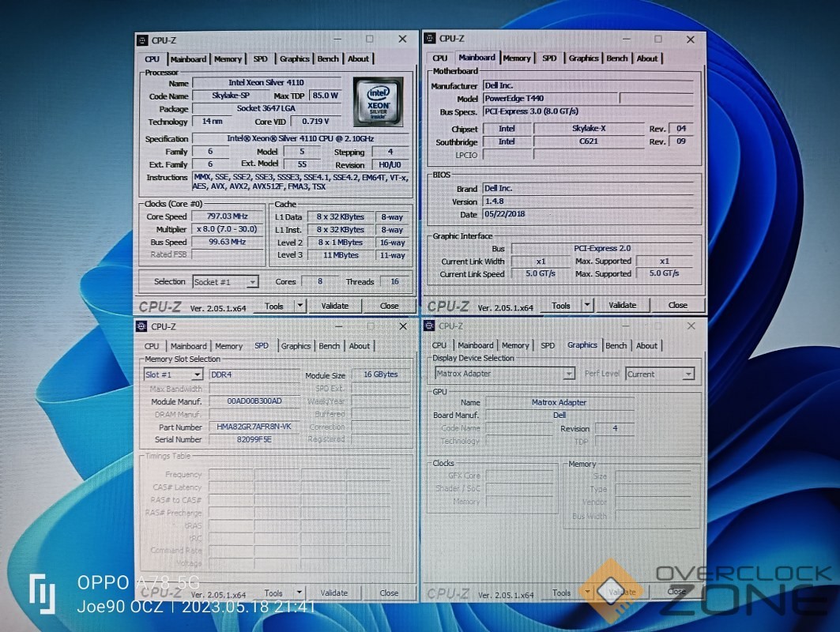Click the Multiplier value x 8.0 (7.0 - 30.0)
Image resolution: width=840 pixels, height=632 pixels.
coord(227,229)
